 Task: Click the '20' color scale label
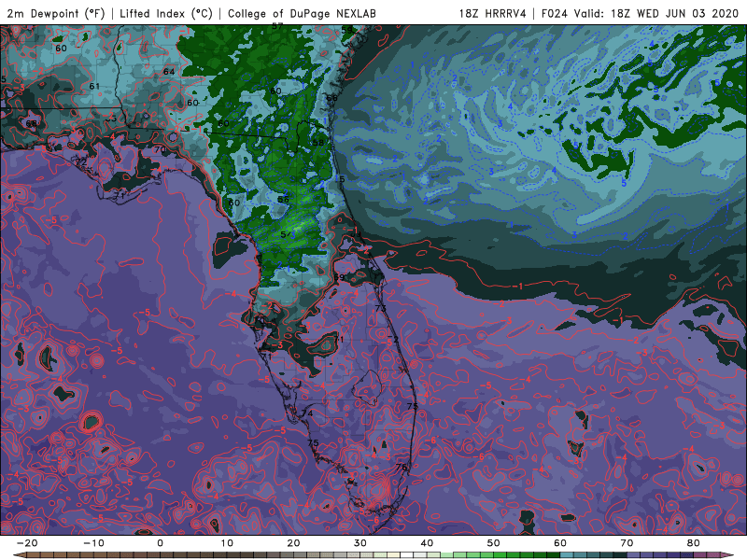293,543
